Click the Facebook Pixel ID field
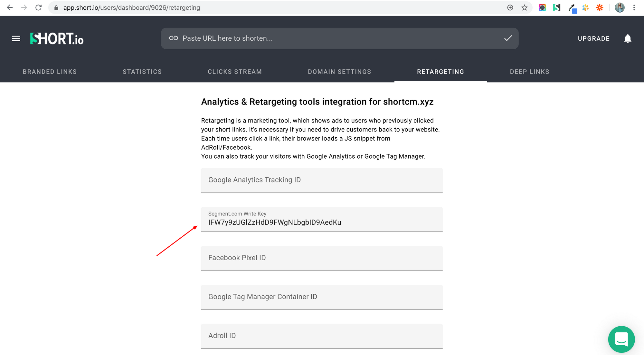Viewport: 644px width, 355px height. click(x=322, y=258)
